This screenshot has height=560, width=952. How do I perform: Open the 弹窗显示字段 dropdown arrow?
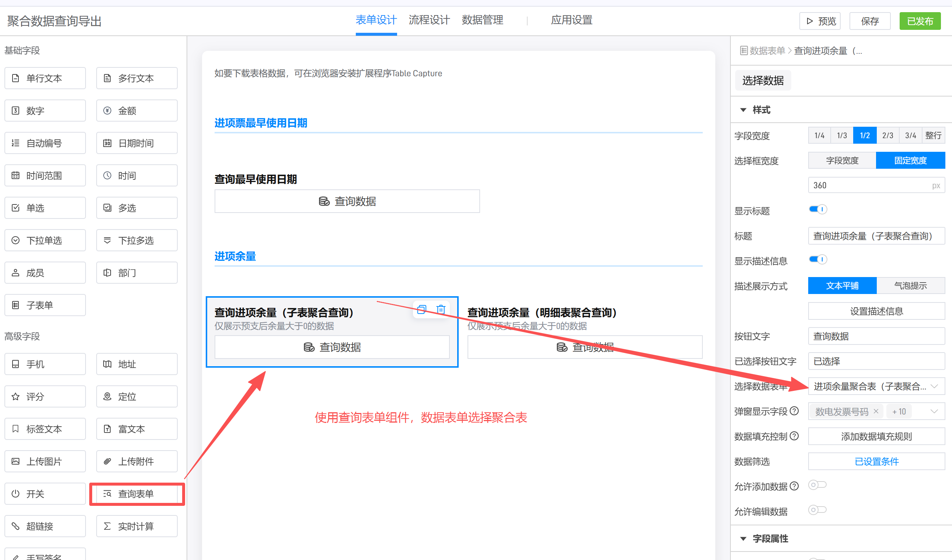(x=934, y=412)
